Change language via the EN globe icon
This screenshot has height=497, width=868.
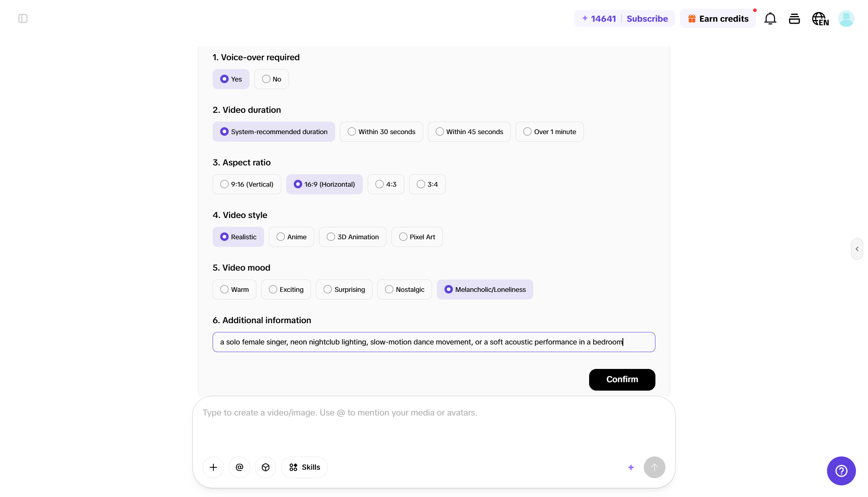[820, 19]
